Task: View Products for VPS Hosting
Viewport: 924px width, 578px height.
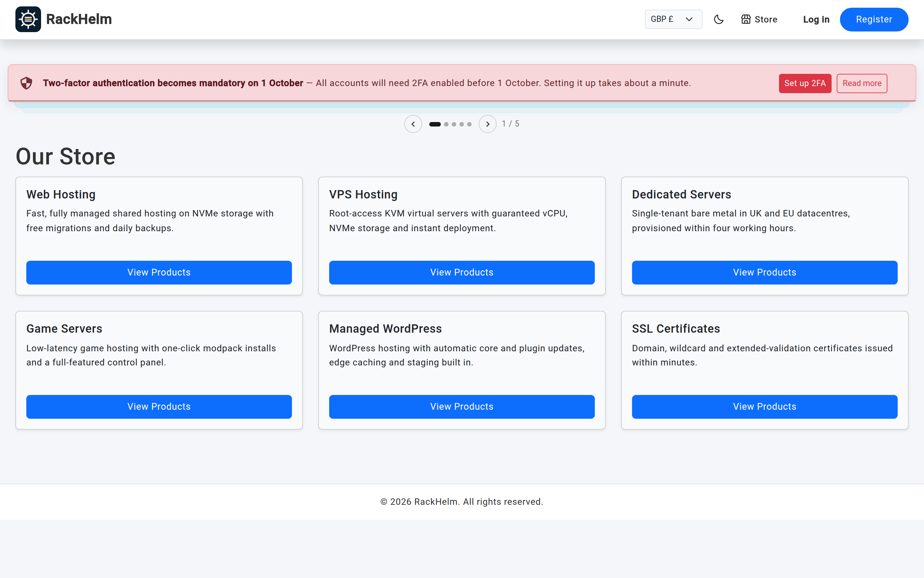Action: [462, 273]
